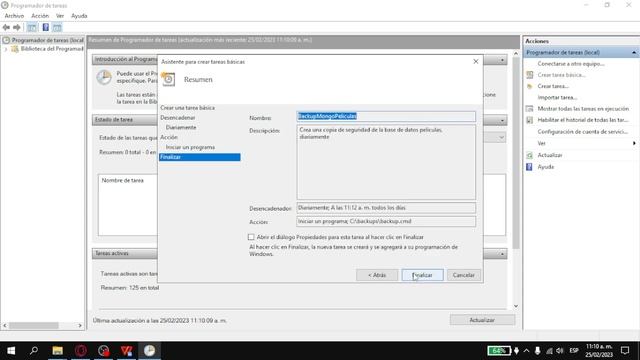Collapse Programador de tareas (local) actions header
640x360 pixels.
tap(634, 52)
